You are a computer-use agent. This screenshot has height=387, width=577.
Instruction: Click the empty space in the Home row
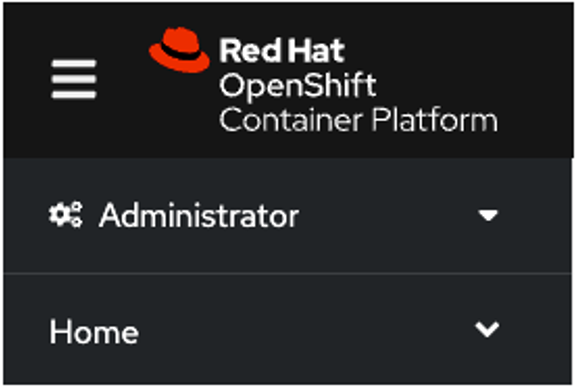pos(305,330)
